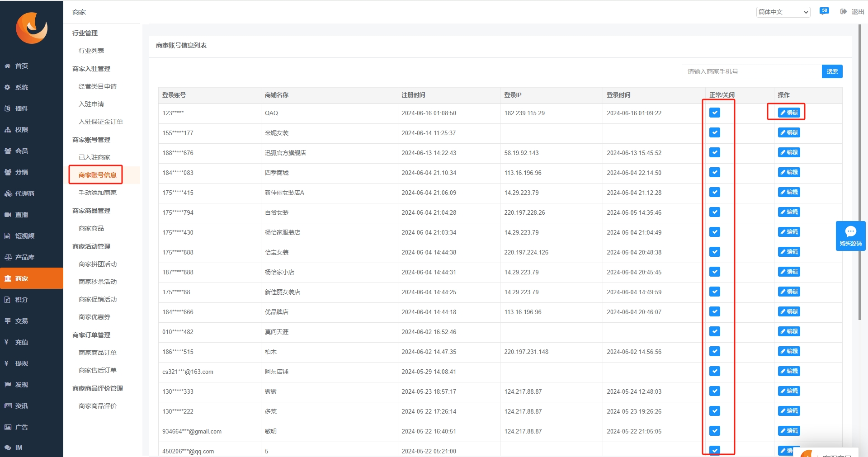The image size is (868, 457).
Task: Open the 交易 transaction icon
Action: point(8,321)
